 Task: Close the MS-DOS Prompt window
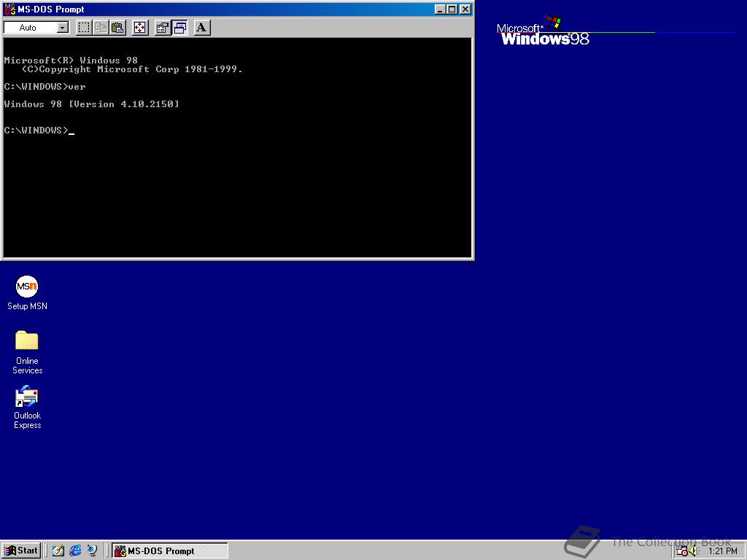[465, 9]
